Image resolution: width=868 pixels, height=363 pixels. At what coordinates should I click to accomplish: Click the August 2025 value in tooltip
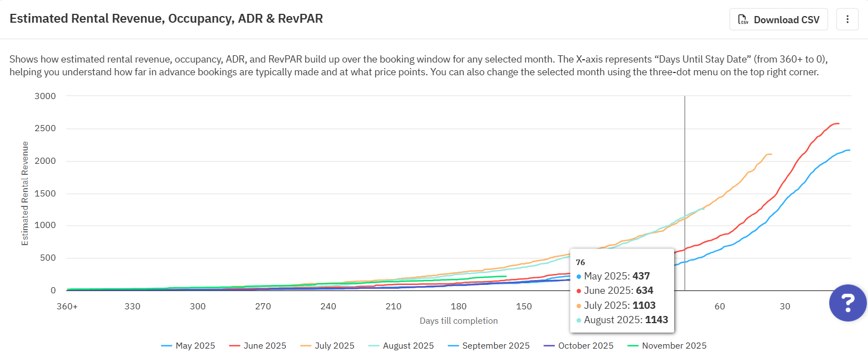(x=655, y=319)
